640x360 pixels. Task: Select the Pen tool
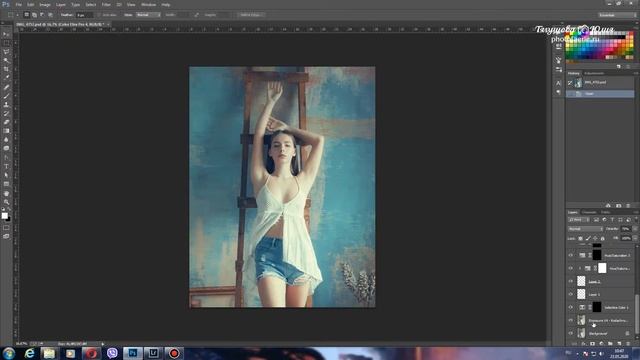click(x=6, y=158)
